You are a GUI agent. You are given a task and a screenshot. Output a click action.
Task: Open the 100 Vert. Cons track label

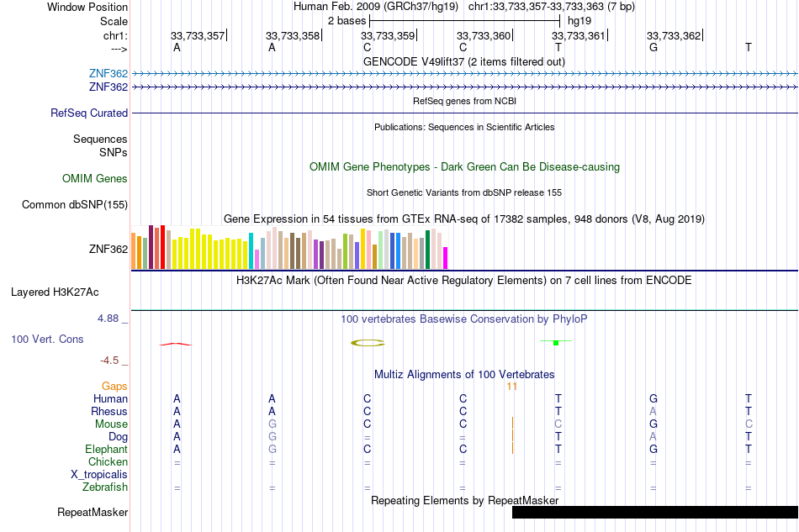click(47, 339)
